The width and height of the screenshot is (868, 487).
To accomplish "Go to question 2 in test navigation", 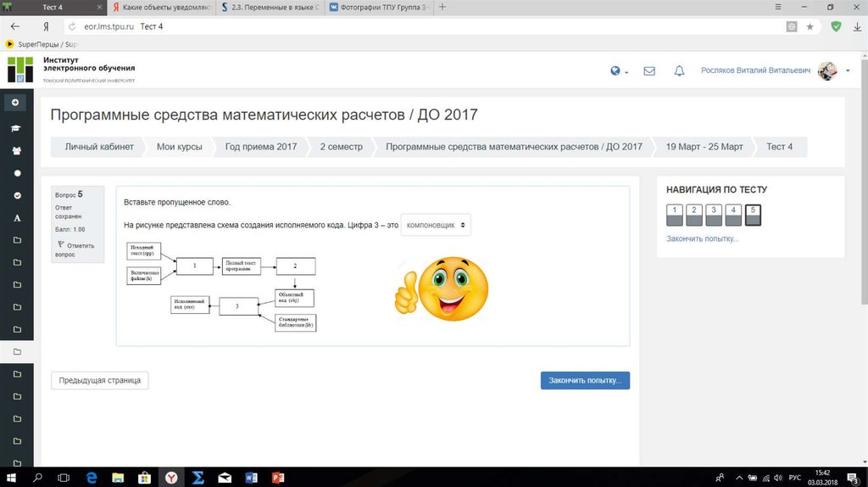I will 694,215.
